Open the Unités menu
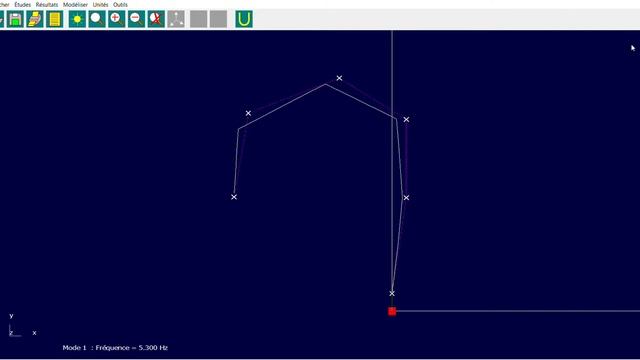 pyautogui.click(x=100, y=4)
